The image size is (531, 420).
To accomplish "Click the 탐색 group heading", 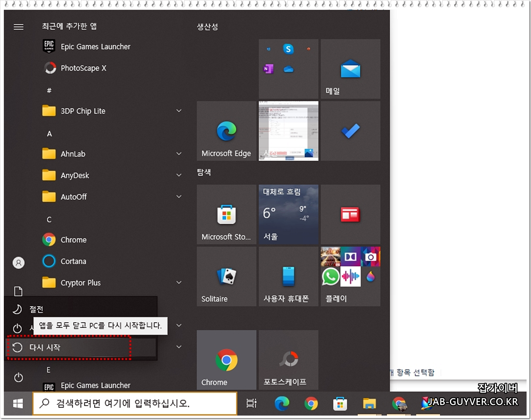I will click(204, 172).
